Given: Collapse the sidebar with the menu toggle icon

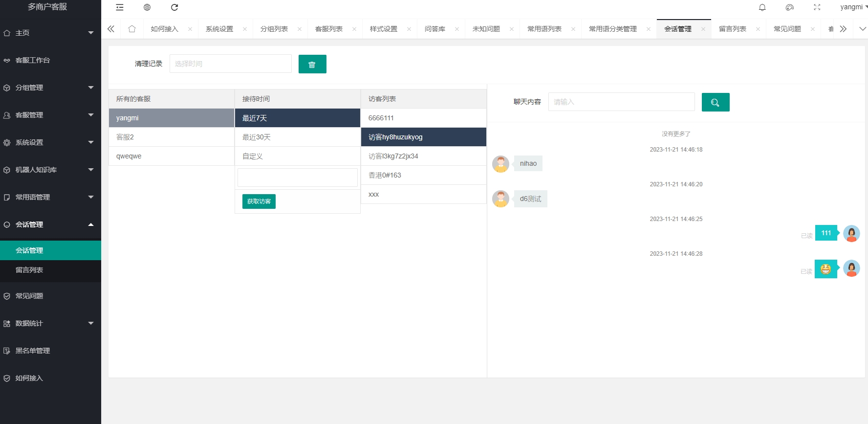Looking at the screenshot, I should coord(120,7).
